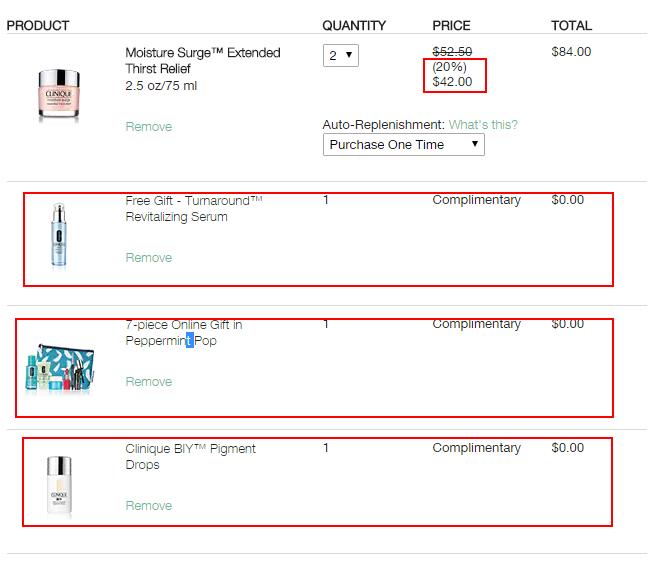Open Free Gift Turnaround Revitalizing Serum title
The width and height of the screenshot is (669, 563).
coord(194,209)
